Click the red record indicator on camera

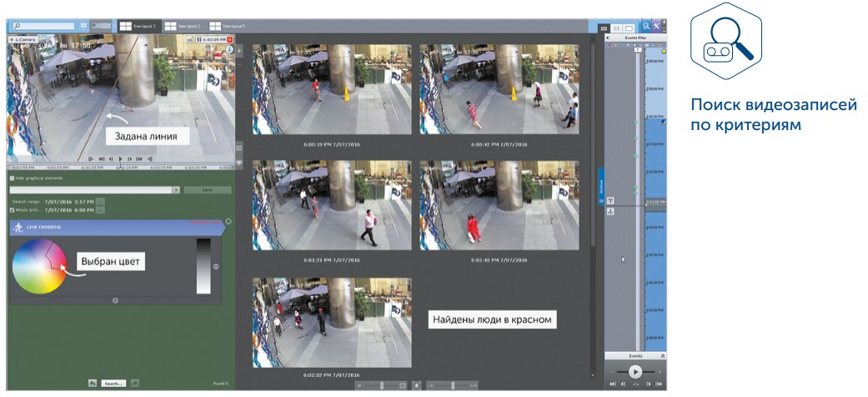230,40
